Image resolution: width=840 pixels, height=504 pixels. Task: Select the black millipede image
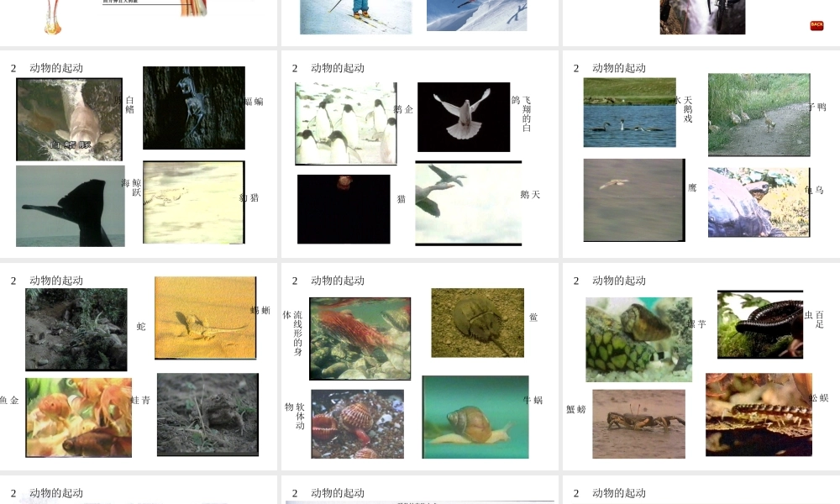(760, 324)
